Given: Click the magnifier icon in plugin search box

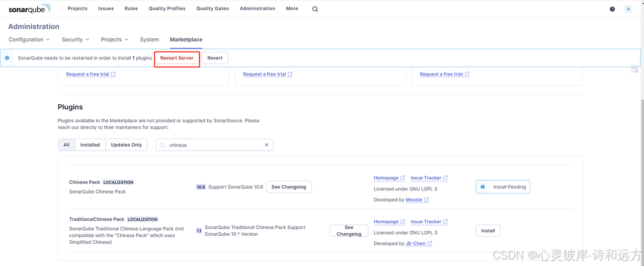Looking at the screenshot, I should 163,145.
